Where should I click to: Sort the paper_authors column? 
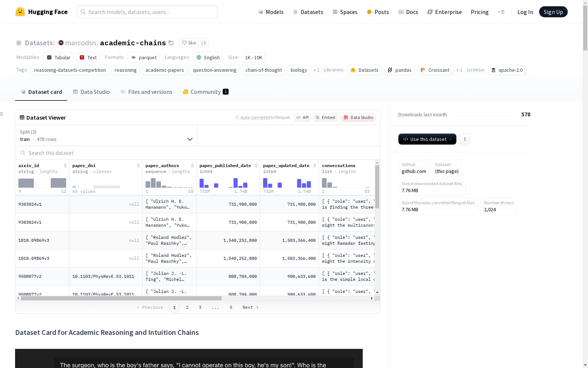point(192,166)
